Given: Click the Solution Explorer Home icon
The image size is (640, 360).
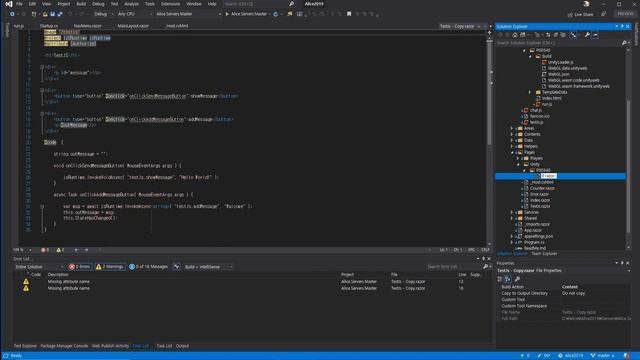Looking at the screenshot, I should pos(515,35).
